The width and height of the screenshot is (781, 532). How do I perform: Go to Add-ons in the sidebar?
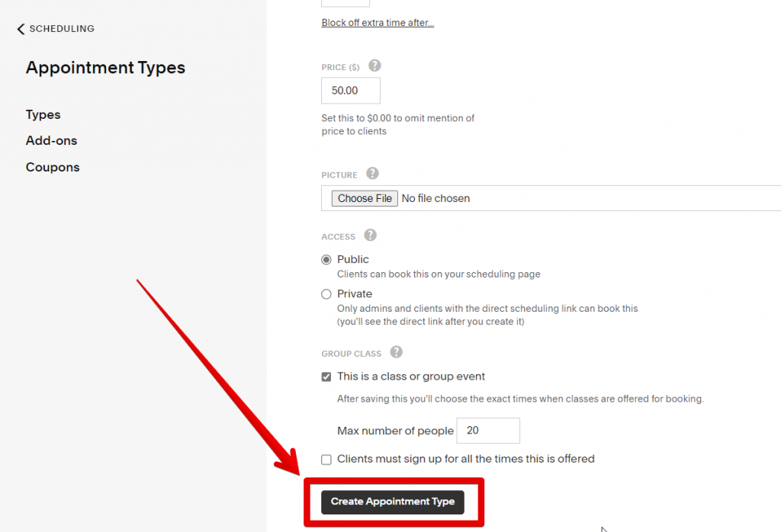(x=51, y=140)
